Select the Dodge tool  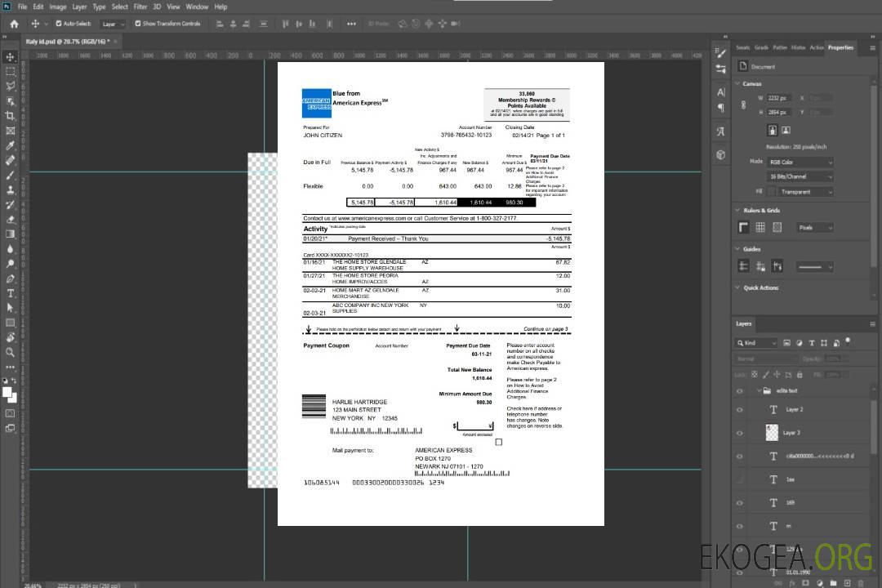pyautogui.click(x=10, y=264)
